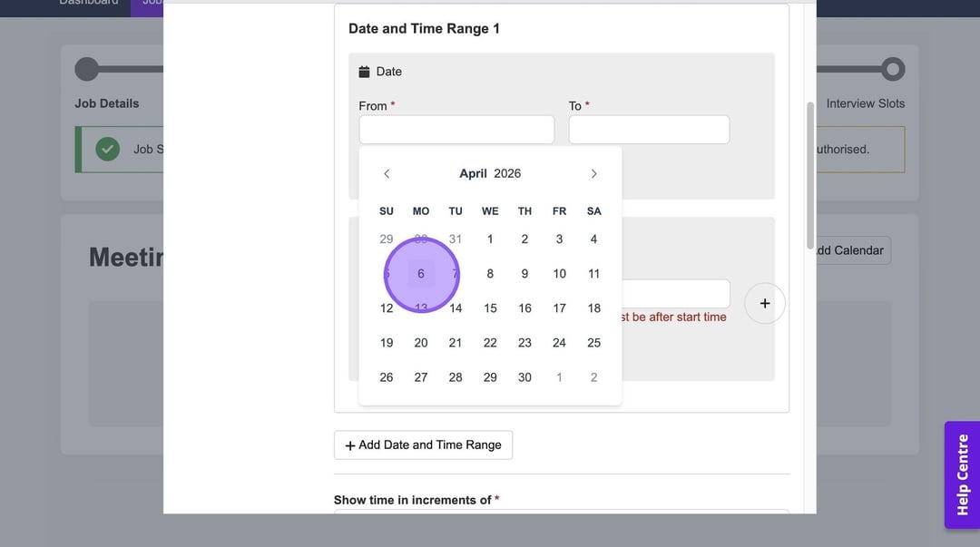This screenshot has height=547, width=980.
Task: Open the Dashboard tab
Action: pos(89,3)
